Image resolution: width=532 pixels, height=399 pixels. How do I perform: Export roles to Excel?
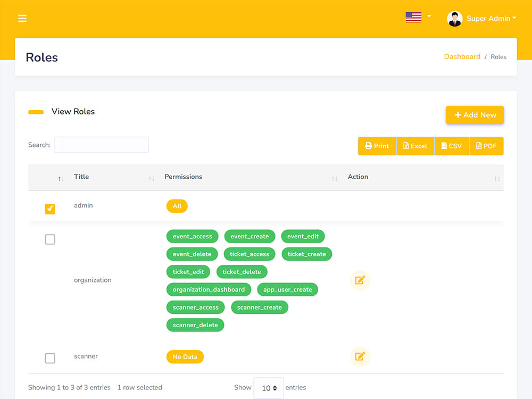coord(415,146)
